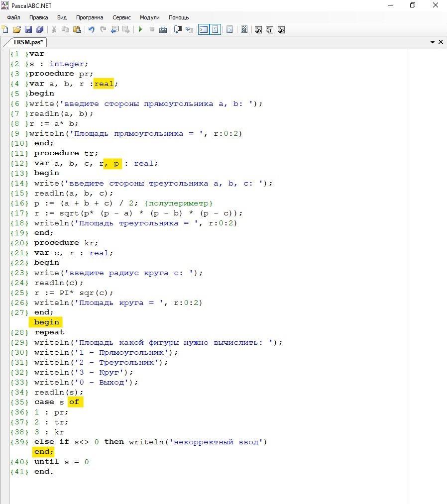Viewport: 447px width, 504px height.
Task: Open the Программа menu
Action: pyautogui.click(x=90, y=17)
